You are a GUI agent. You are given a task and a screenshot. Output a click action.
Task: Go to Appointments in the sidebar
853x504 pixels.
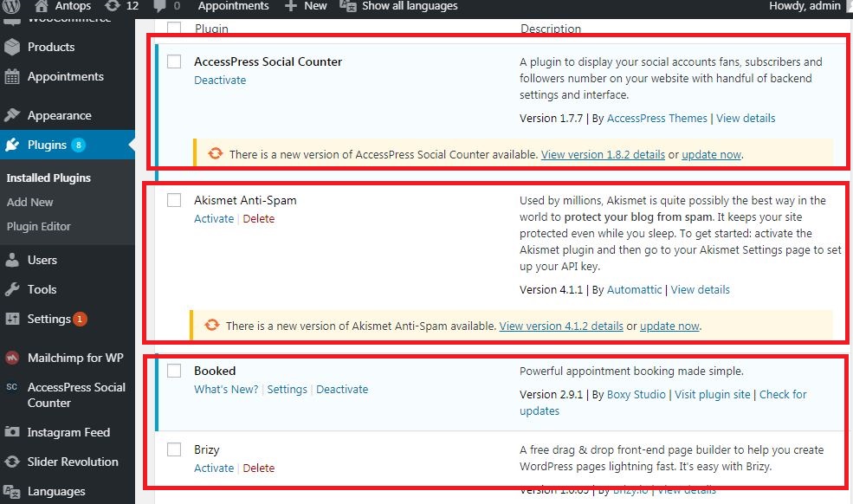click(x=68, y=77)
